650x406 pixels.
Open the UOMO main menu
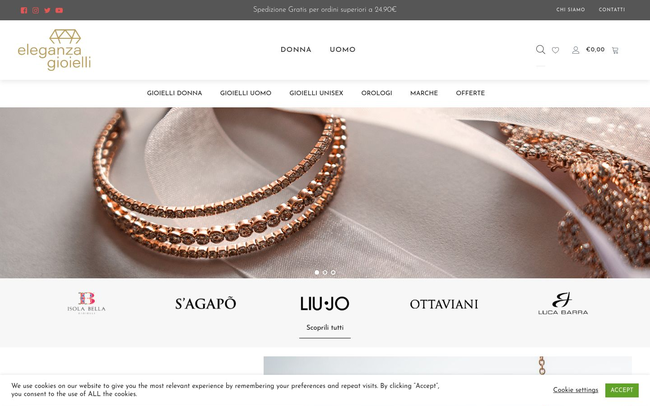coord(342,50)
